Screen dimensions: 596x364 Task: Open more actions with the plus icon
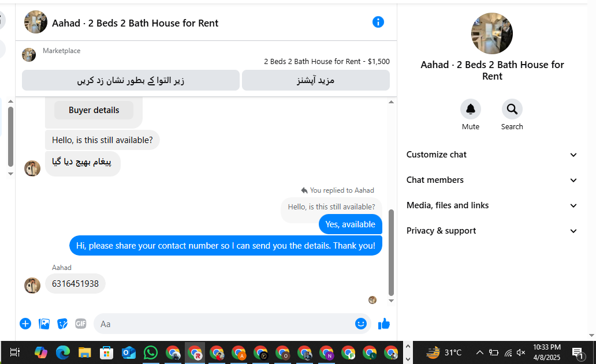point(25,324)
